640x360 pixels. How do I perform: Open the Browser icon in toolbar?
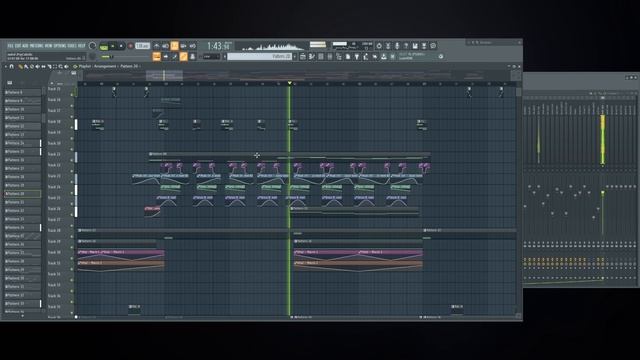[x=339, y=57]
